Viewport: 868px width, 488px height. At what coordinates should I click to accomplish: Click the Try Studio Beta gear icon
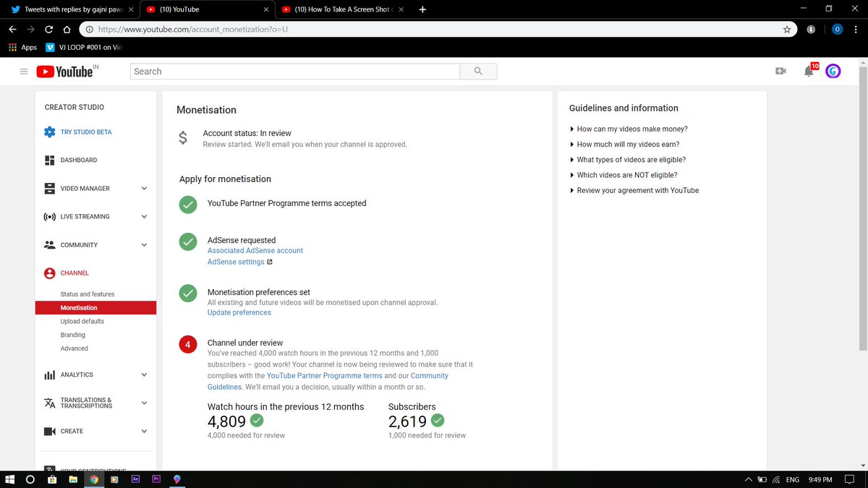click(49, 132)
